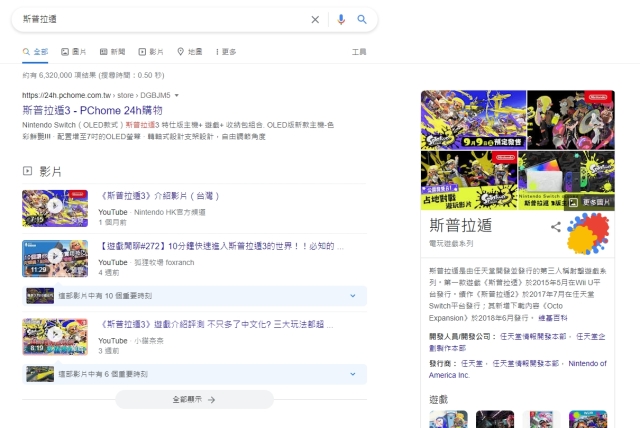Expand the 10 key moments of the video

pos(187,296)
